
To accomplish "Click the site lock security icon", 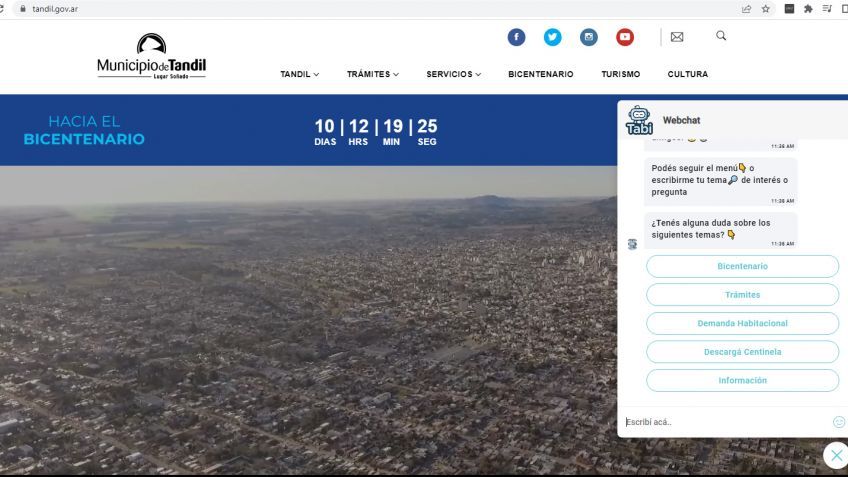I will point(23,9).
